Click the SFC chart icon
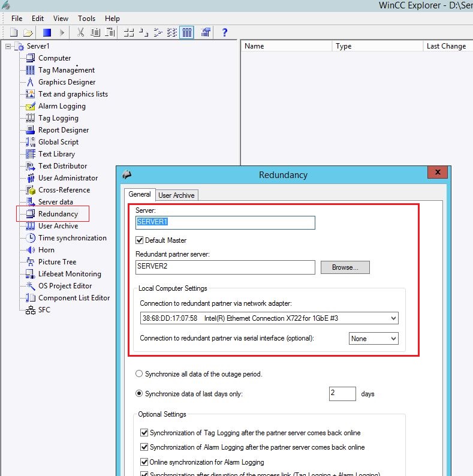The width and height of the screenshot is (473, 476). (x=31, y=310)
